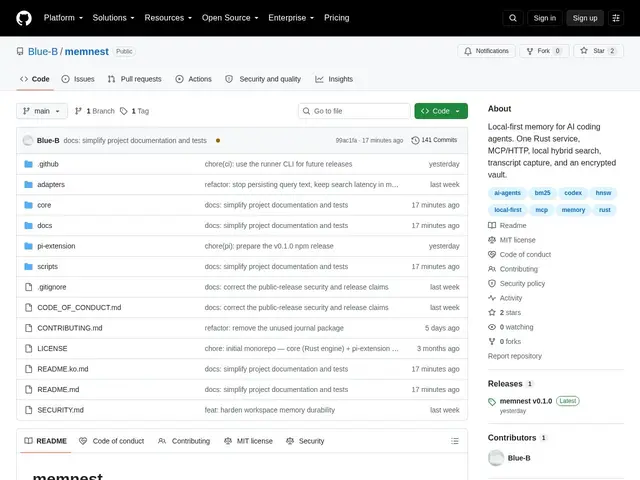Click the pulse icon beside Activity
Screen dimensions: 640x480
(x=492, y=298)
